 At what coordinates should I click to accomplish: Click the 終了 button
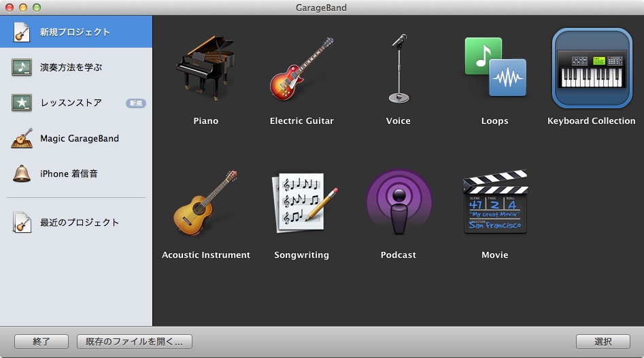tap(41, 342)
